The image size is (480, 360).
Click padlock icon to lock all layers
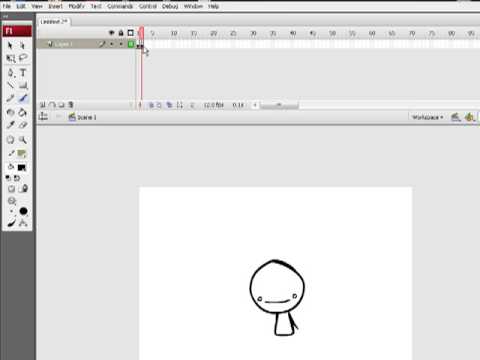coord(121,33)
